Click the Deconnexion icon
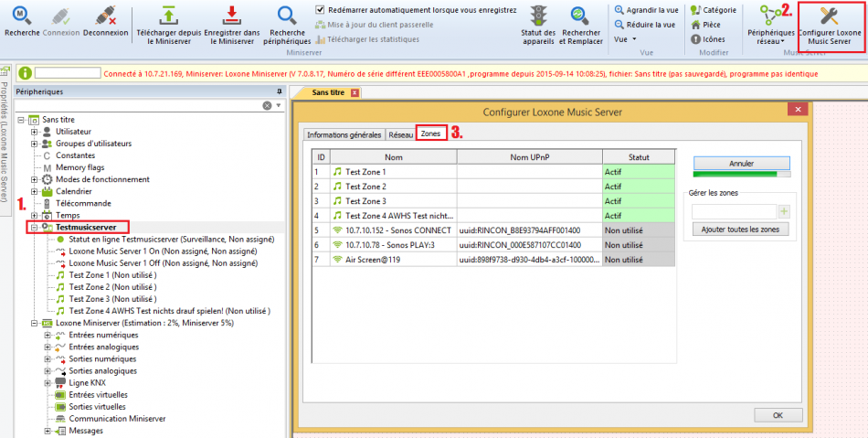Screen dimensions: 868x438 click(105, 15)
